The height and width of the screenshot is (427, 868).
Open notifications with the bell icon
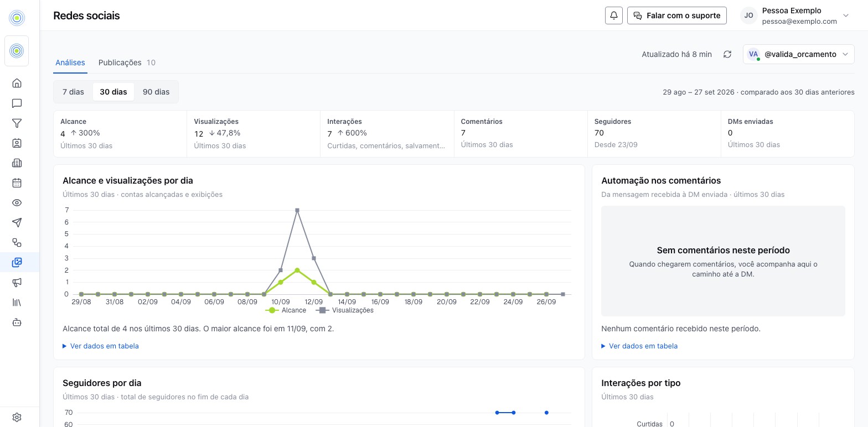[614, 15]
